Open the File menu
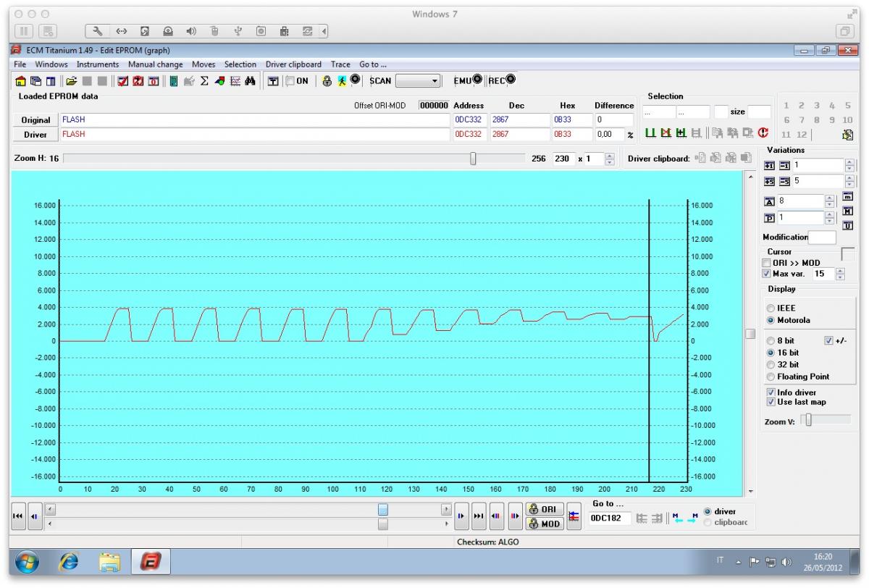Screen dimensions: 869x588 [19, 64]
